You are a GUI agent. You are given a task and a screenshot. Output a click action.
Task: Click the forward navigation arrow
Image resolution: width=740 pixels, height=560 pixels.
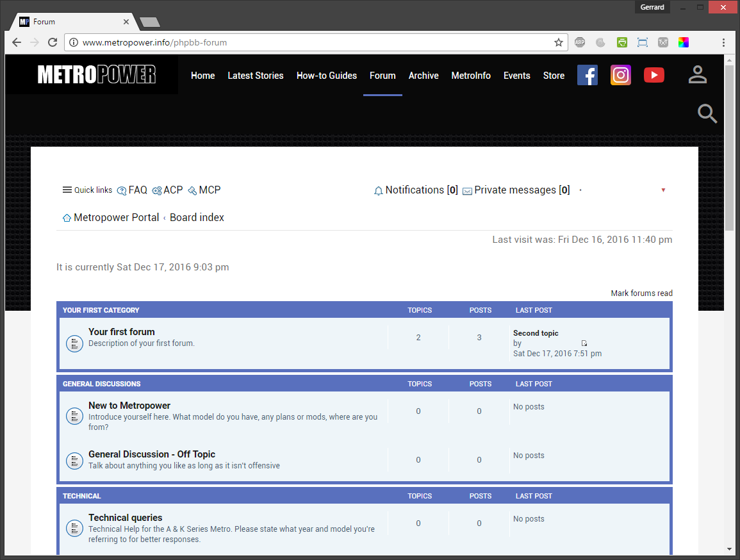[x=35, y=42]
